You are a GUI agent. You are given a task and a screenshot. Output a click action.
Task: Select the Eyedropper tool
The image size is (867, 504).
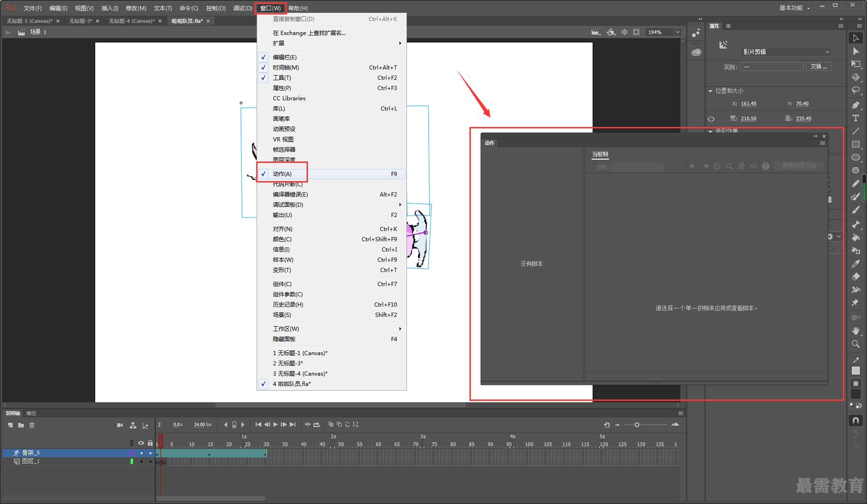856,264
